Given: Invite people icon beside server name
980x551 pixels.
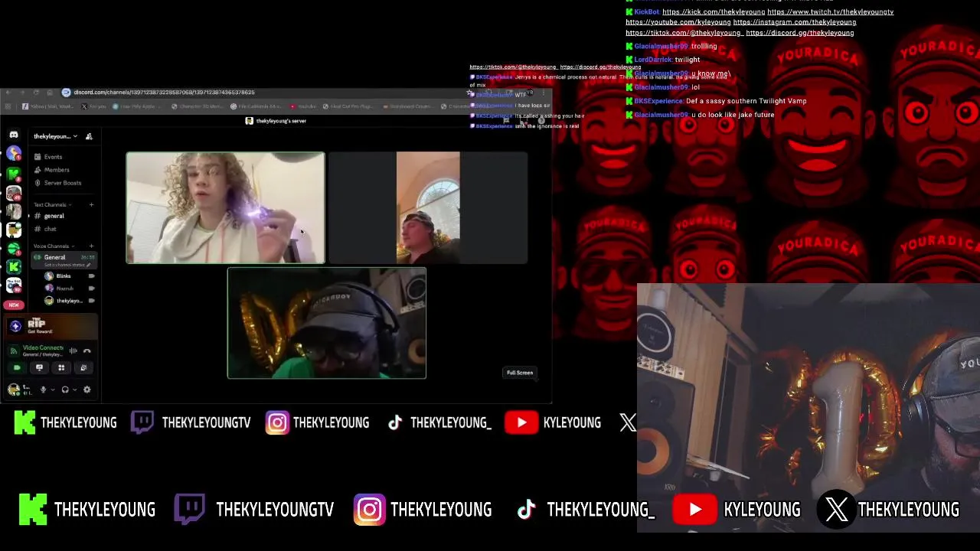Looking at the screenshot, I should click(89, 136).
